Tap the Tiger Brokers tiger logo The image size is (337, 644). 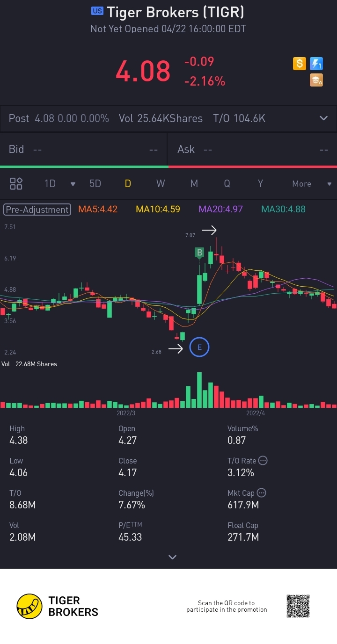[x=29, y=607]
